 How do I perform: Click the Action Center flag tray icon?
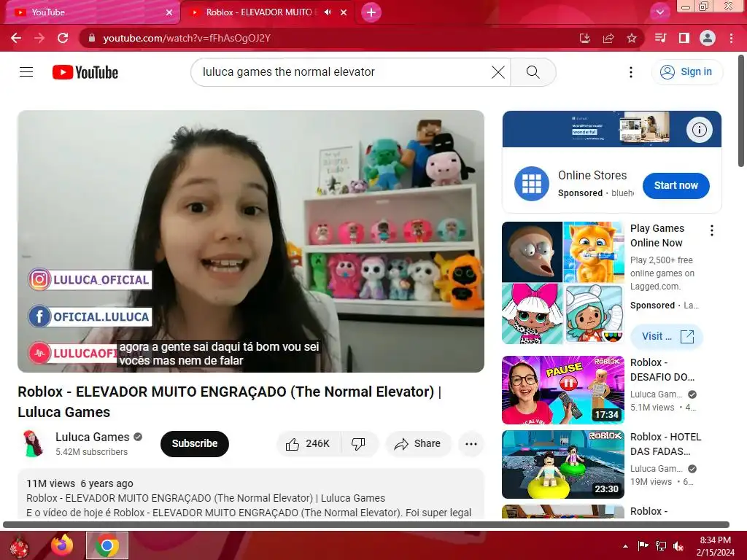pos(643,546)
